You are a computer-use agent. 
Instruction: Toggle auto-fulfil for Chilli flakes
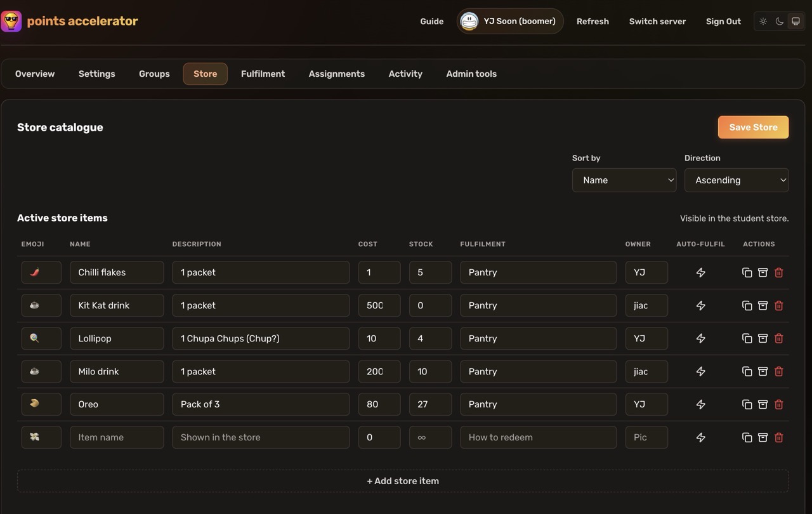tap(700, 272)
